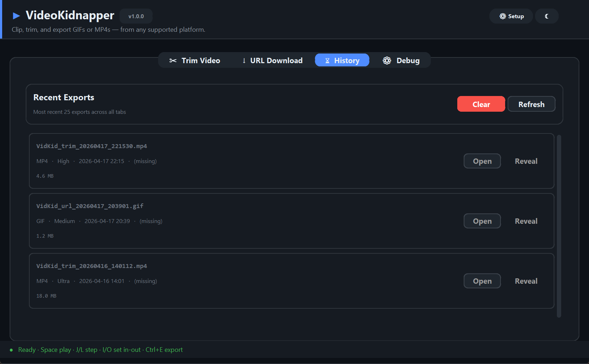Click the v1.0.0 version badge
589x364 pixels.
[136, 16]
